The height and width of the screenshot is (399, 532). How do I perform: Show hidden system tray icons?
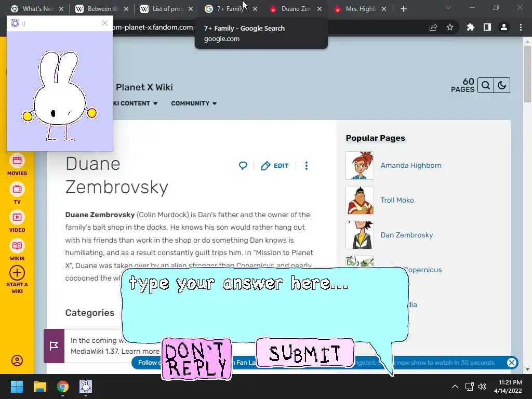[x=455, y=387]
